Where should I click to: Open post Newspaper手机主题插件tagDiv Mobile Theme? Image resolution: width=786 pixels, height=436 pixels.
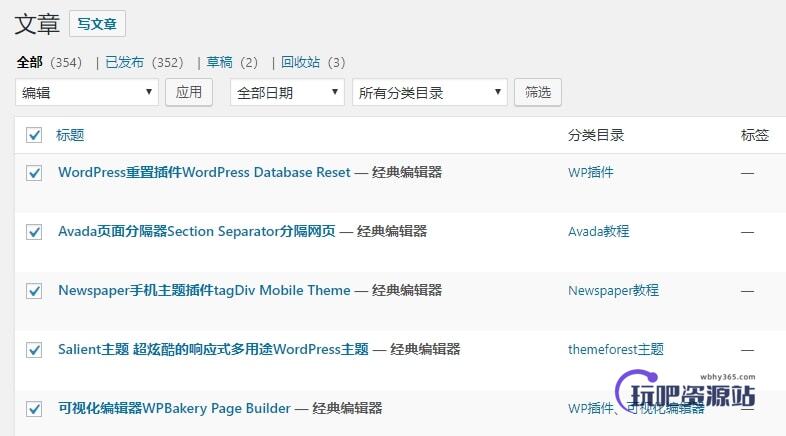point(204,290)
